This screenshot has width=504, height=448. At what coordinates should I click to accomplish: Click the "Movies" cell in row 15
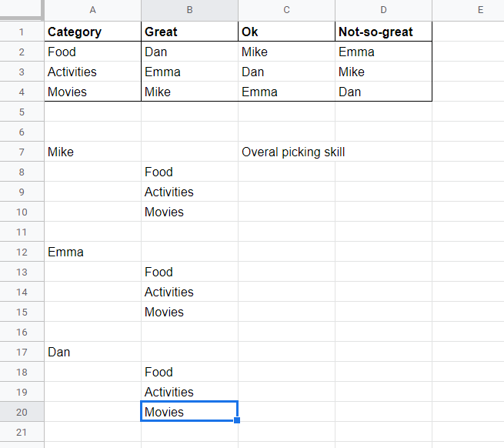pyautogui.click(x=189, y=313)
